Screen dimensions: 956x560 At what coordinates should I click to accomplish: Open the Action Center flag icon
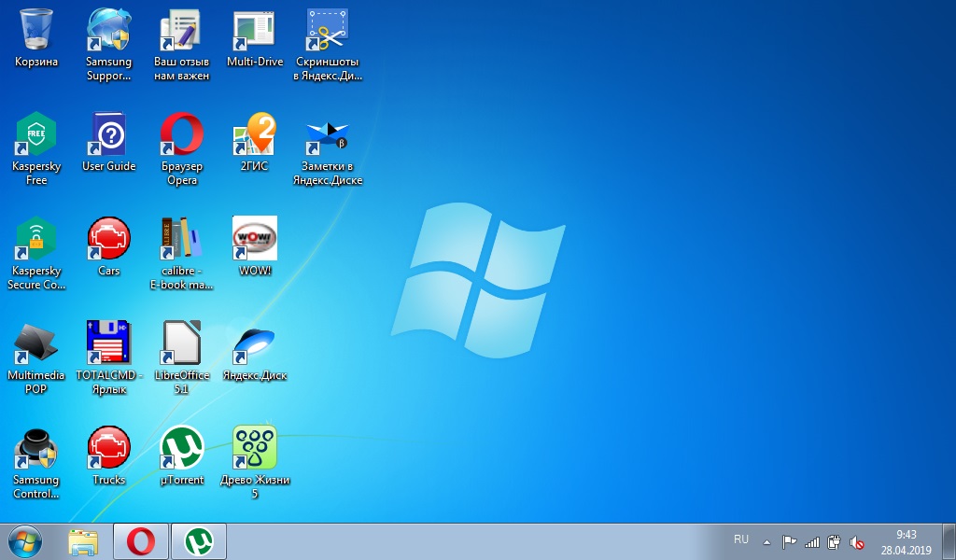click(789, 541)
